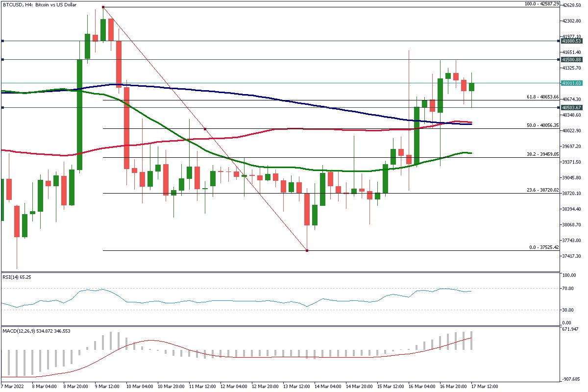Click the top Fibonacci anchor point at 100.0
Viewport: 588px width, 392px height.
103,7
